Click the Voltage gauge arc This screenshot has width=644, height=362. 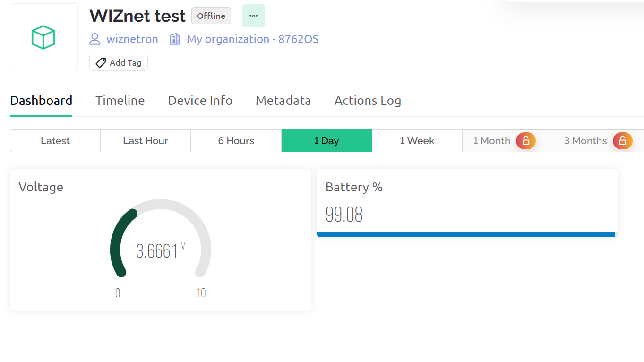(x=161, y=238)
